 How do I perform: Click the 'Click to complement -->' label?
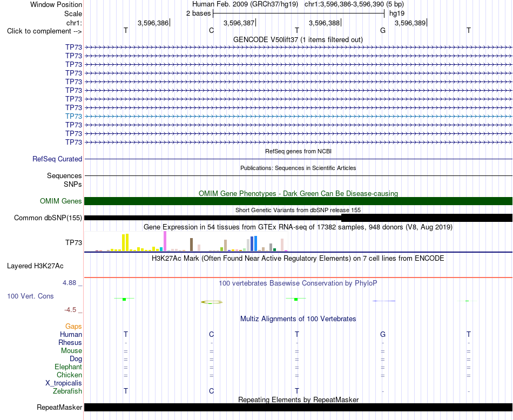coord(44,31)
